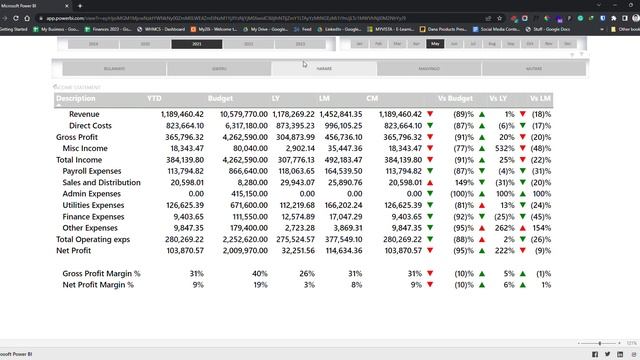
Task: Sort by the Budget column header
Action: point(220,98)
